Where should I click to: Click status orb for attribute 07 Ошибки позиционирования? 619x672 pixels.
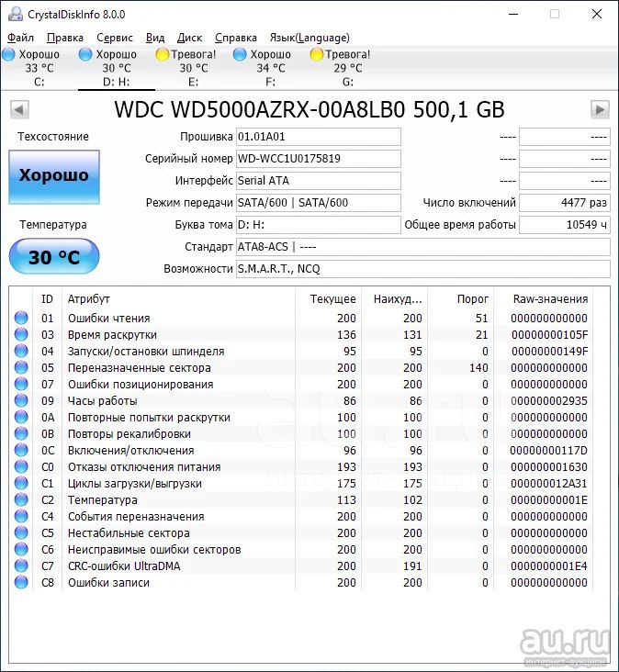[21, 384]
